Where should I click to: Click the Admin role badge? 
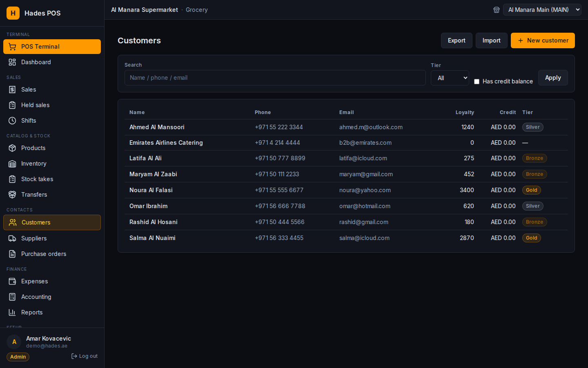point(18,357)
